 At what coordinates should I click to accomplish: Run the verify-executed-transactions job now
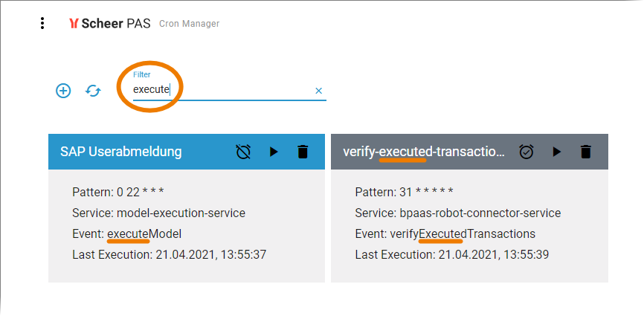556,152
